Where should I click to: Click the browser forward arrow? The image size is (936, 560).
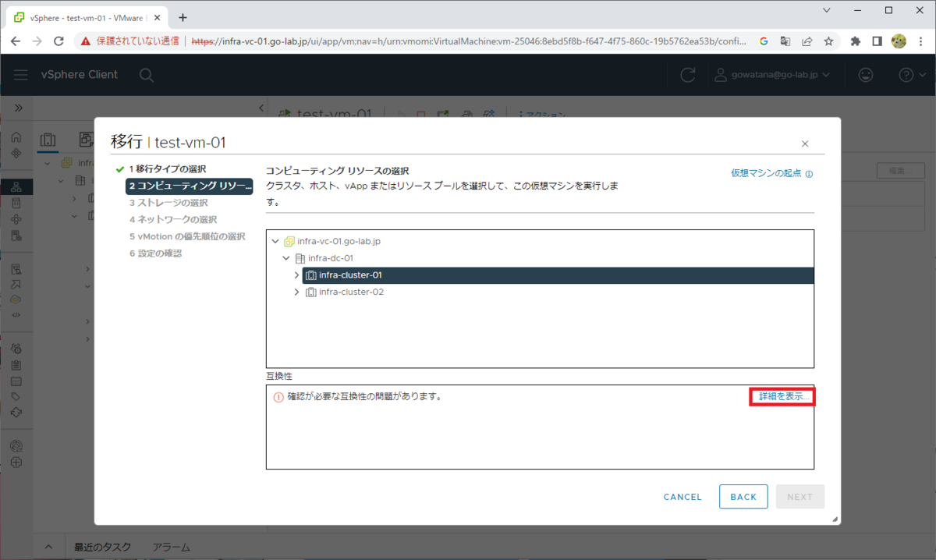pos(37,41)
